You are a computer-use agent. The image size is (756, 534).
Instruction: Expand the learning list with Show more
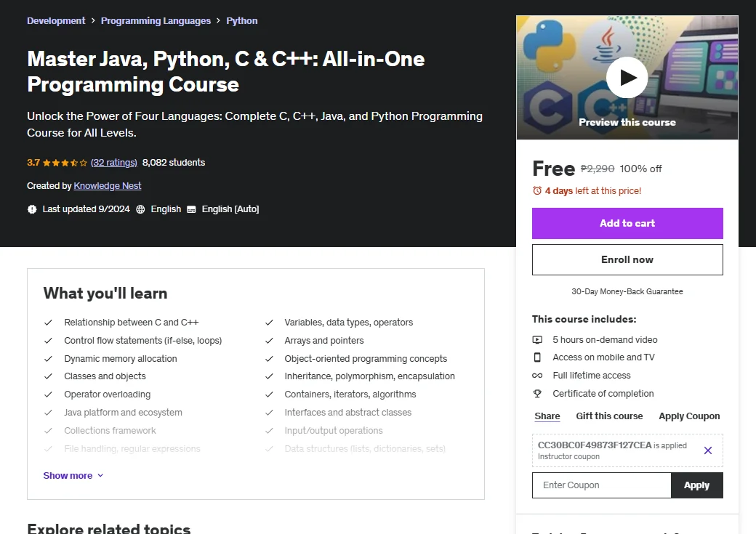click(x=73, y=476)
